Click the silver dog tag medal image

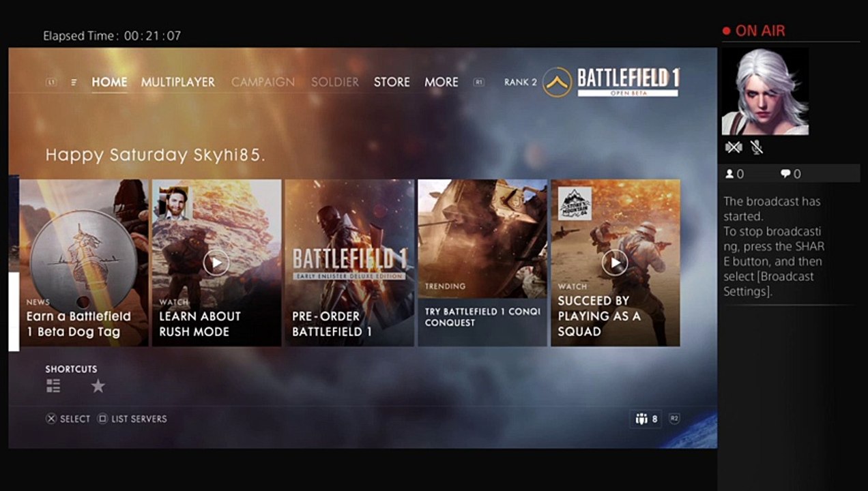click(x=83, y=261)
